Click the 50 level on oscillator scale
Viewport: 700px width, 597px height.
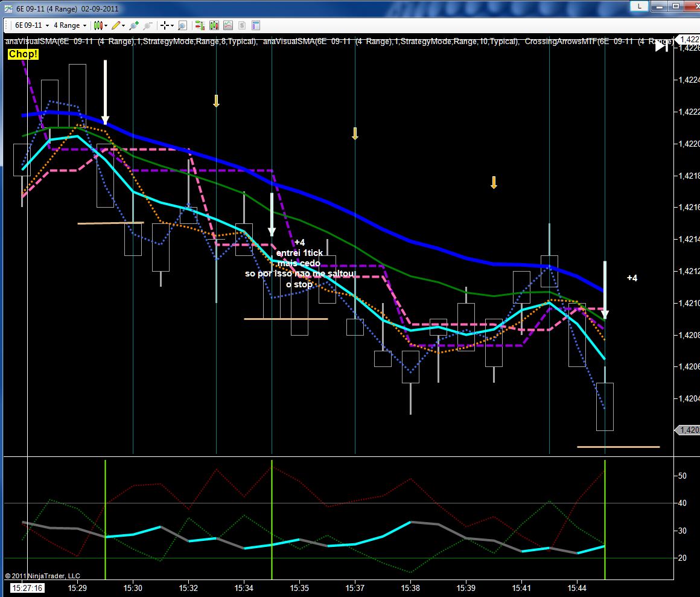click(682, 476)
